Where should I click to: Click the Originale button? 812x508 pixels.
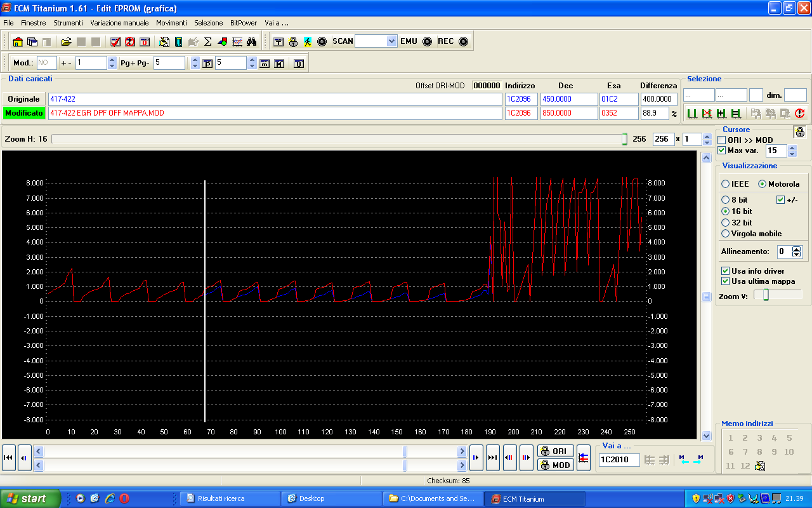coord(23,99)
